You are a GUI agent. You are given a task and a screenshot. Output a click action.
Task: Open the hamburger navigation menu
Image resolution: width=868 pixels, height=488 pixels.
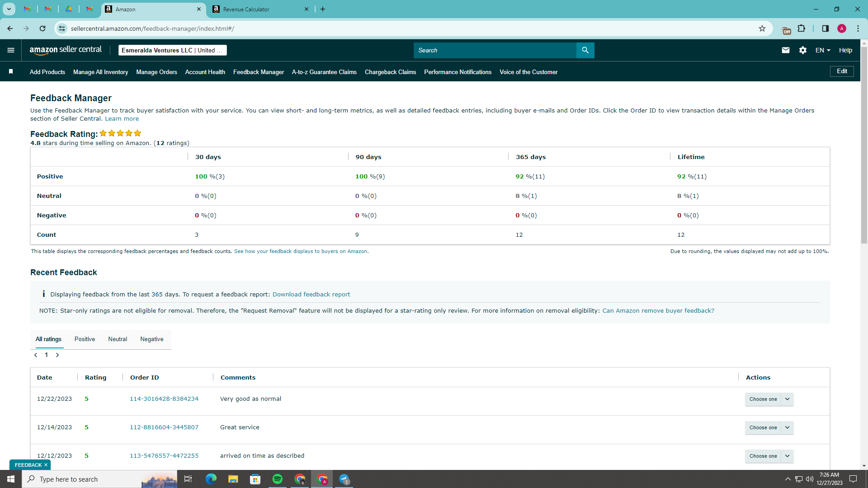[11, 50]
